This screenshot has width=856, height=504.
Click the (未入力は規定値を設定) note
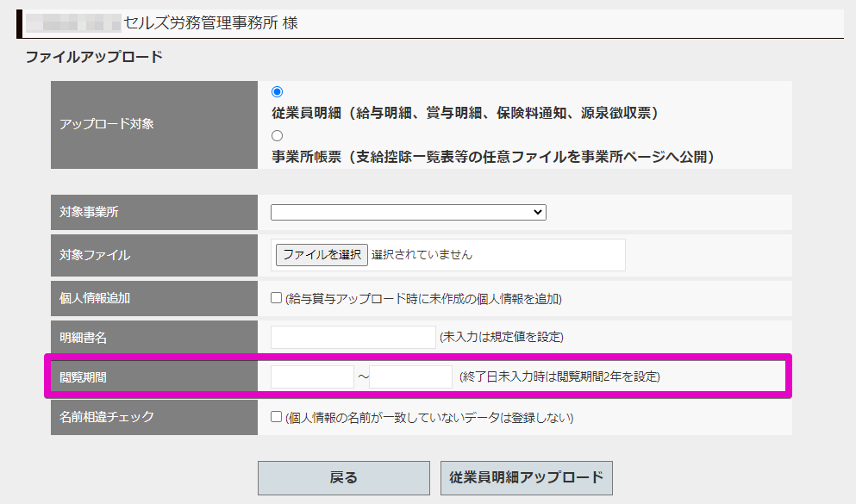point(502,337)
